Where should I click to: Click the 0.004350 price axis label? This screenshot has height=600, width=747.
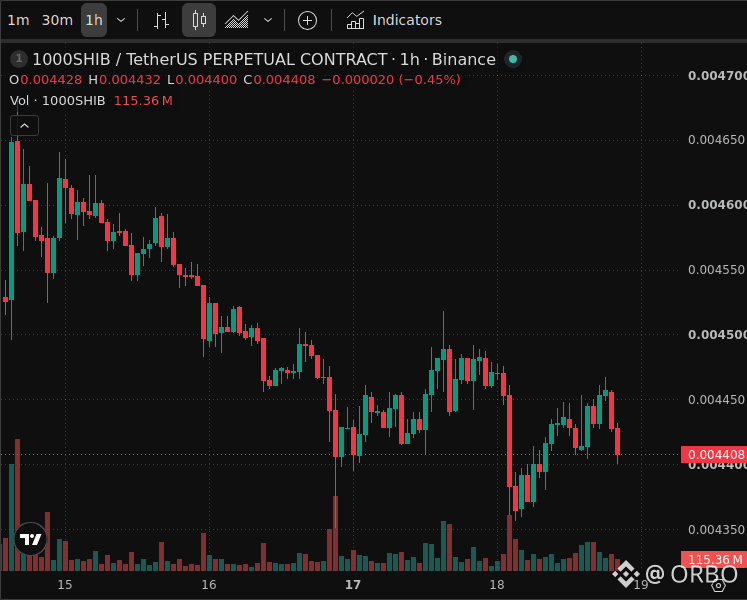[716, 529]
